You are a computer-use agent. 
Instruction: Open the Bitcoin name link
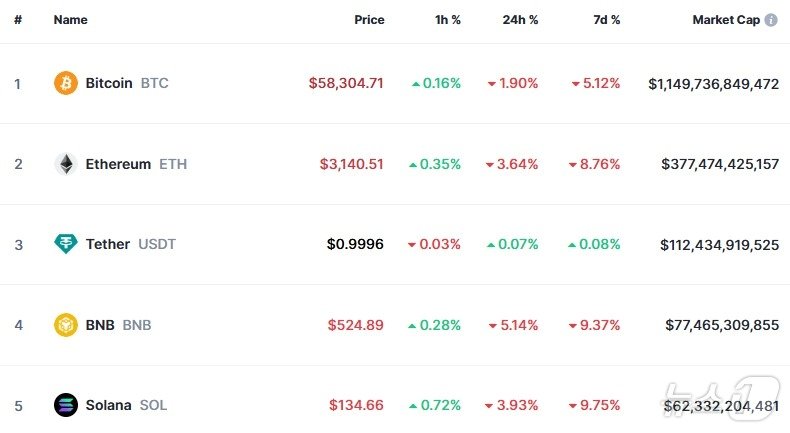tap(109, 83)
